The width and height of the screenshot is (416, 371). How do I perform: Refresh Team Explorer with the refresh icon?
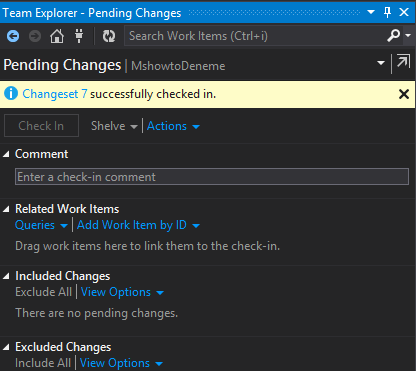coord(109,36)
